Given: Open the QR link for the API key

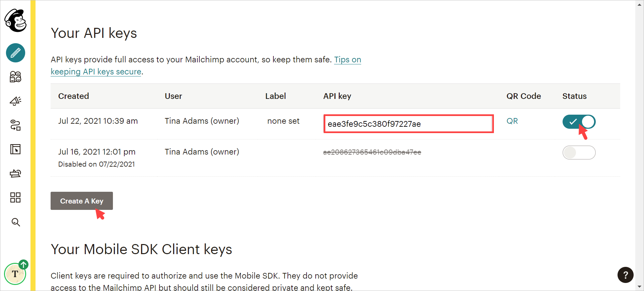Looking at the screenshot, I should coord(512,121).
